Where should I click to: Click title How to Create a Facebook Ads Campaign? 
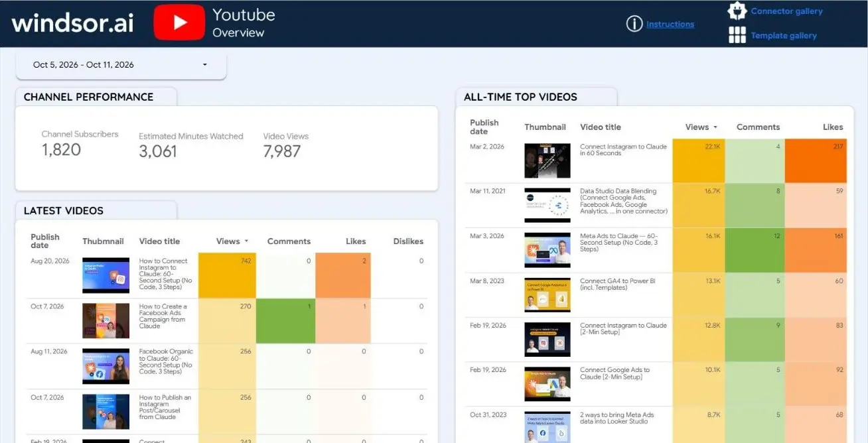coord(163,316)
